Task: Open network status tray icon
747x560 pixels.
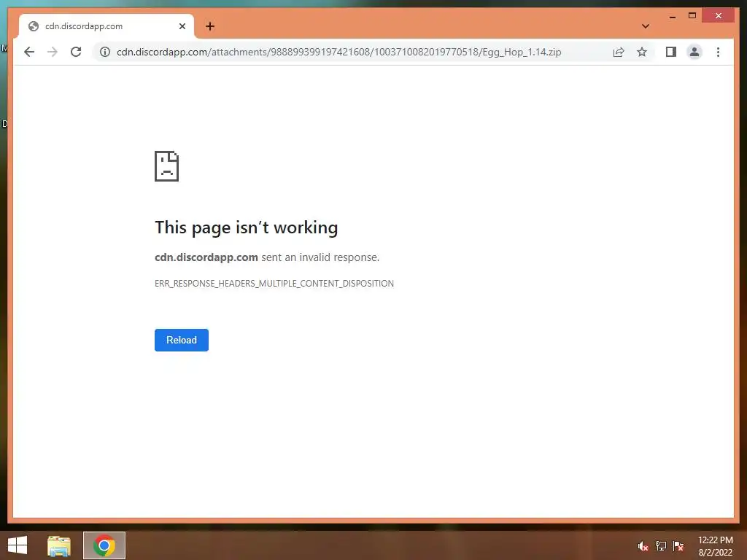Action: tap(661, 546)
